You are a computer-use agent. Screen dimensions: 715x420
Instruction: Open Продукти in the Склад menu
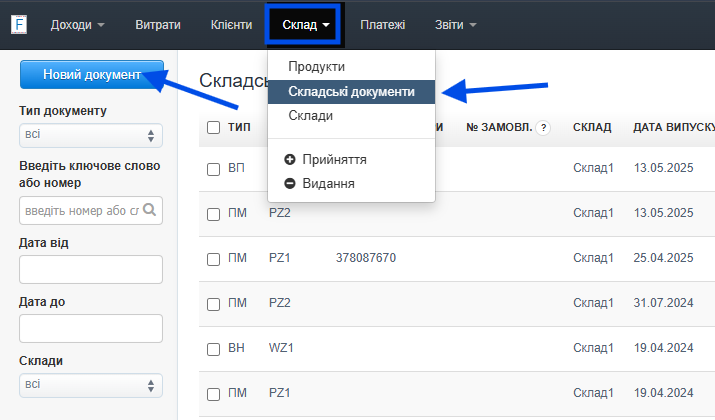(x=316, y=66)
